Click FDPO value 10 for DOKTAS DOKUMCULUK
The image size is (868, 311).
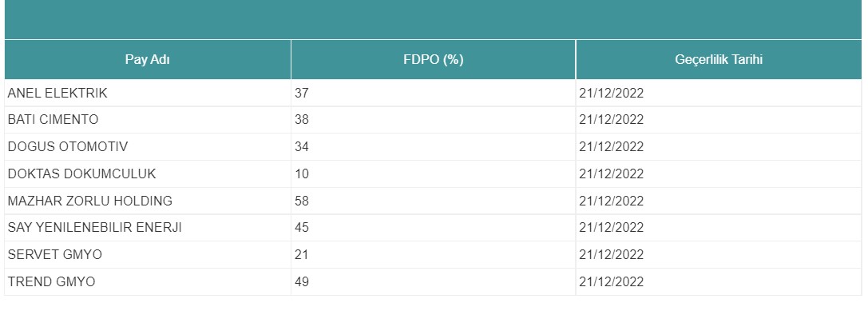302,174
